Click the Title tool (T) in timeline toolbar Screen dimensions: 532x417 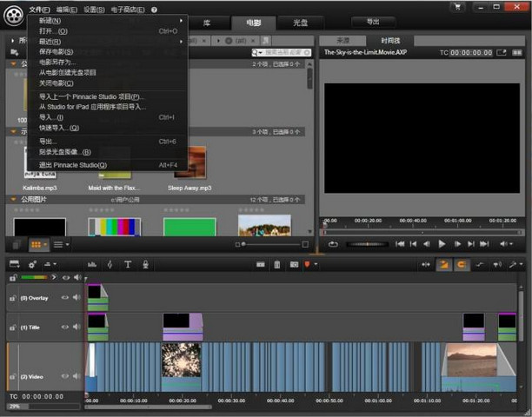tap(128, 264)
